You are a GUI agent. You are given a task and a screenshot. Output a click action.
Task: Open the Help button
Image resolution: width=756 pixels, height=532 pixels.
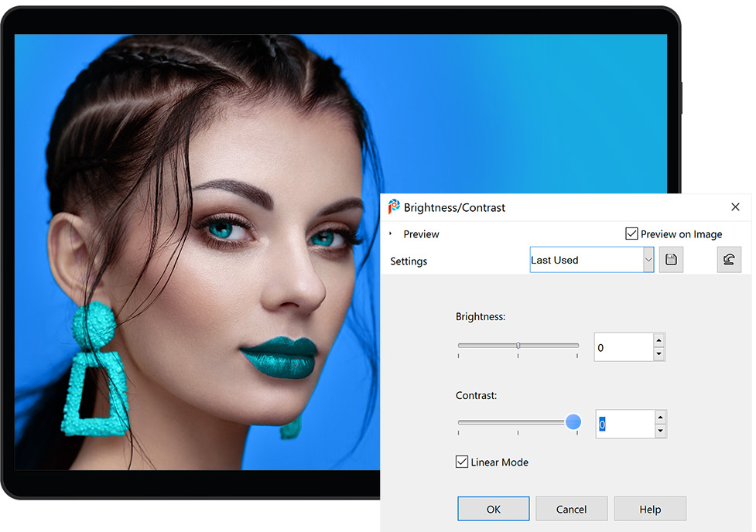click(x=650, y=509)
